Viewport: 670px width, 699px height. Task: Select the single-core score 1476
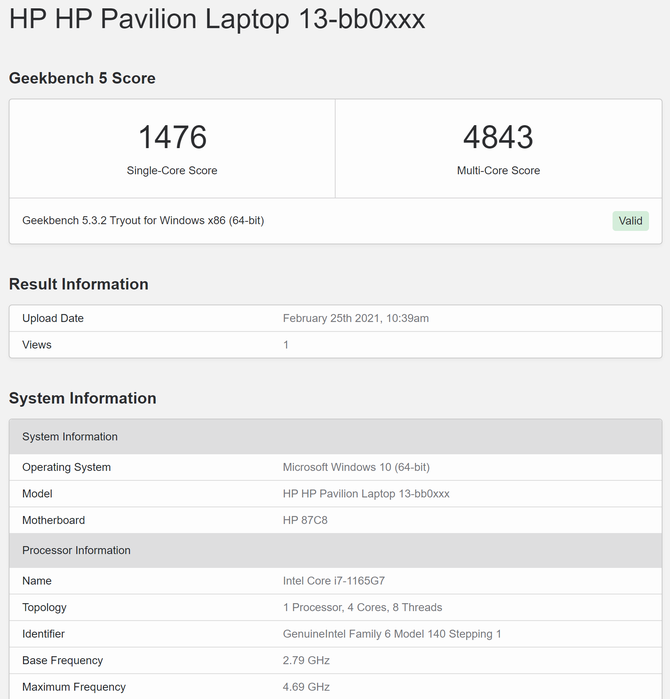coord(172,137)
